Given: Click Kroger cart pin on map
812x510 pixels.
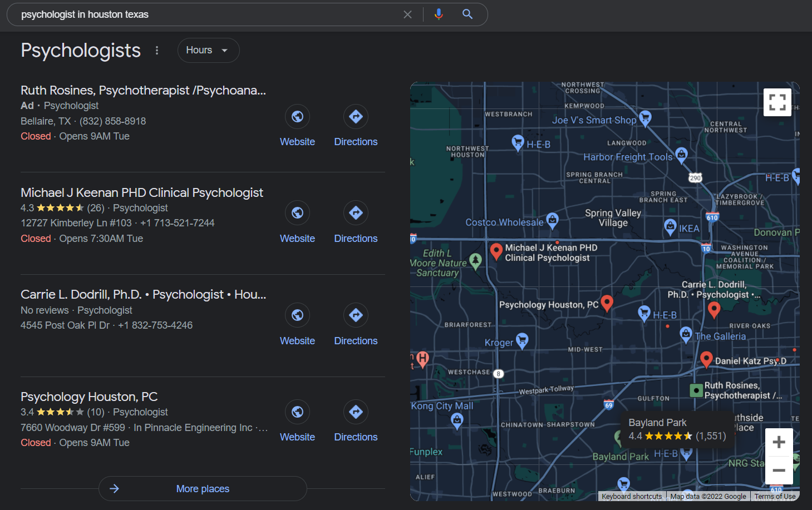Looking at the screenshot, I should click(522, 340).
